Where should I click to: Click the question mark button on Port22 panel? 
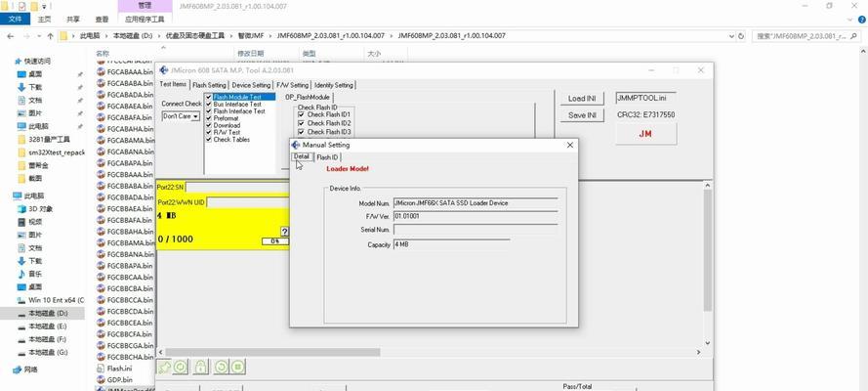284,231
